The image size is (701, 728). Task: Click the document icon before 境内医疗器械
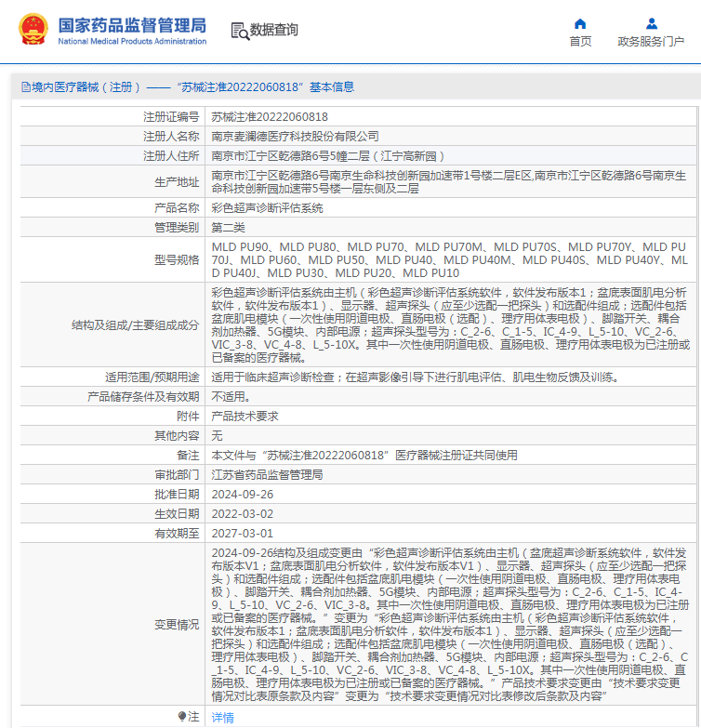click(24, 86)
